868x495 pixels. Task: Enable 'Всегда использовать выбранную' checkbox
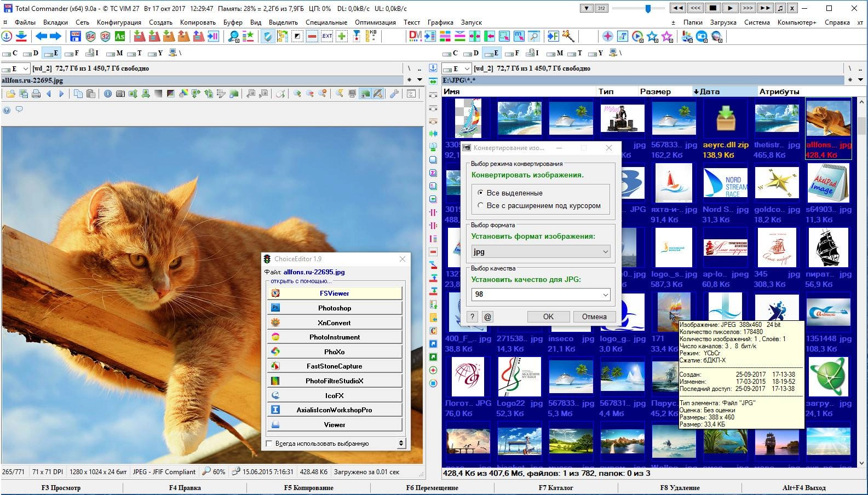pos(269,444)
